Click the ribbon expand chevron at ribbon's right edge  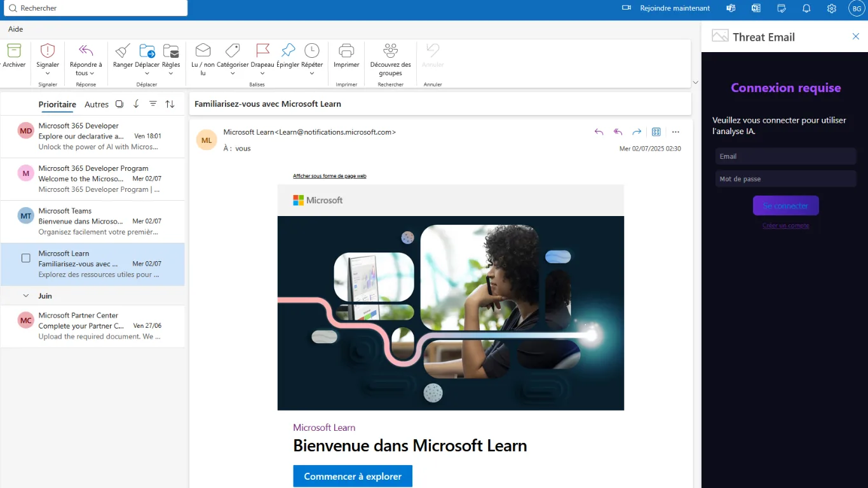point(696,83)
